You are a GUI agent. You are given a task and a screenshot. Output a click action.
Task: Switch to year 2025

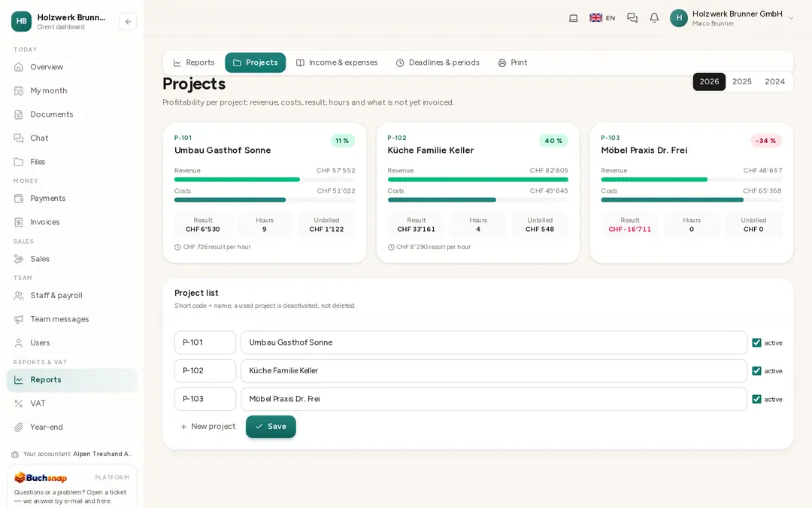pyautogui.click(x=741, y=82)
